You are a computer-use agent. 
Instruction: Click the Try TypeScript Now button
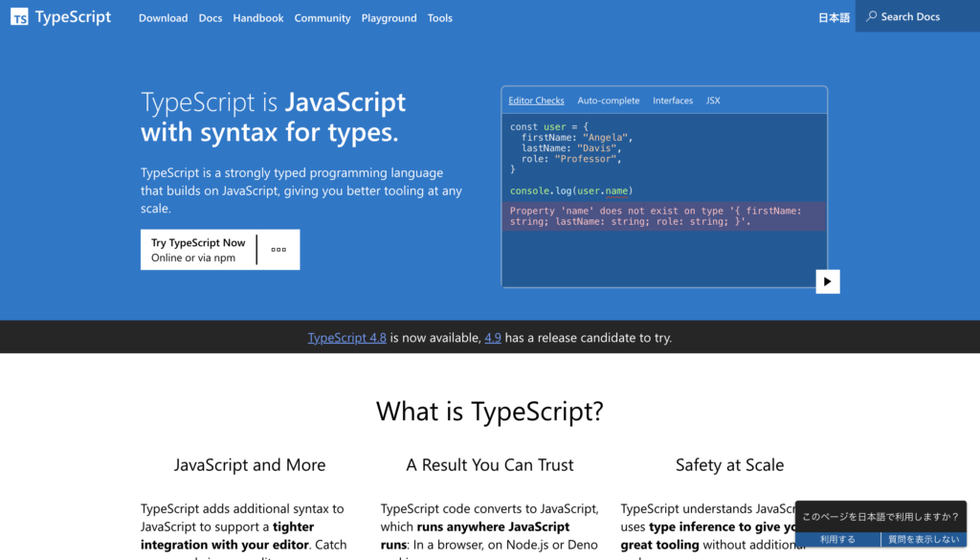click(x=198, y=250)
